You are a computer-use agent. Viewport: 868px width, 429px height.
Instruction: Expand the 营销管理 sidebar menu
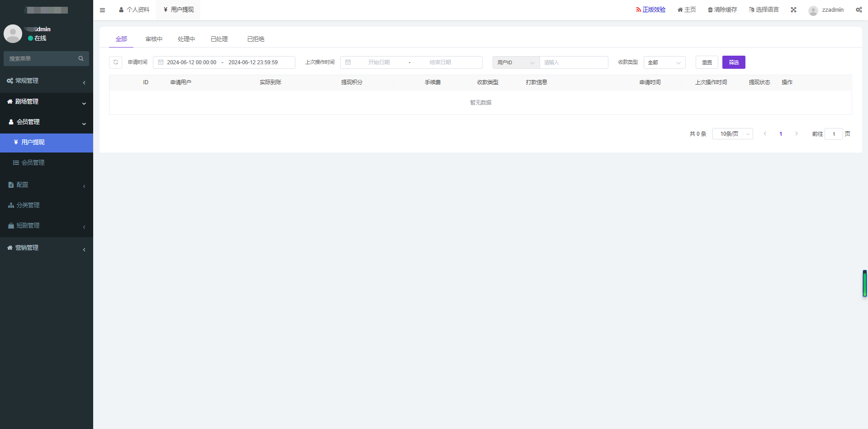pyautogui.click(x=46, y=248)
